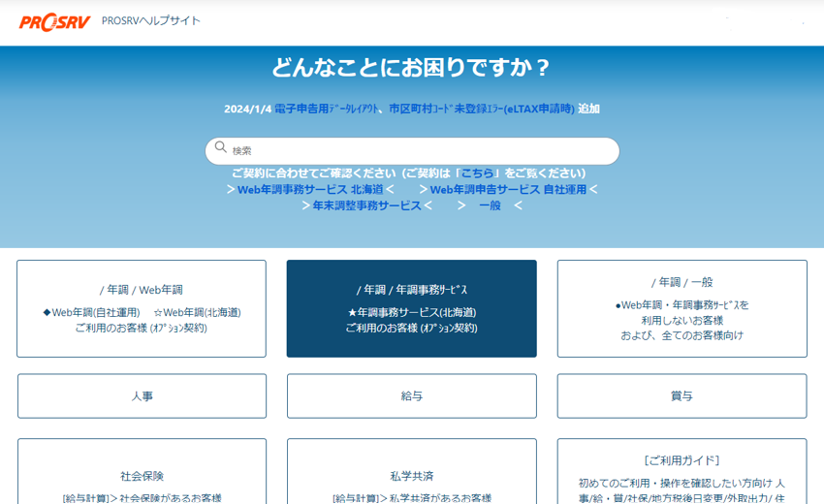Select the 年調 / 一般 category card
The image size is (824, 504).
[682, 308]
